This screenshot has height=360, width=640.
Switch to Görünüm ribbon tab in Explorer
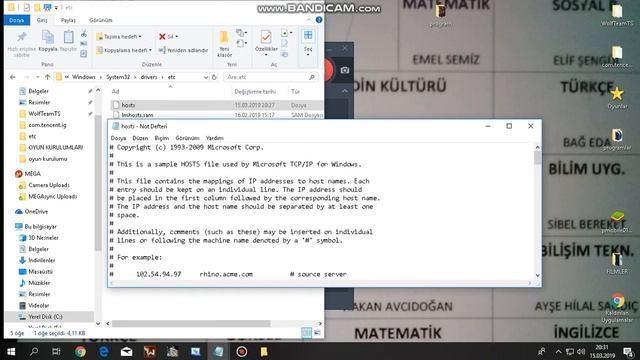(100, 20)
